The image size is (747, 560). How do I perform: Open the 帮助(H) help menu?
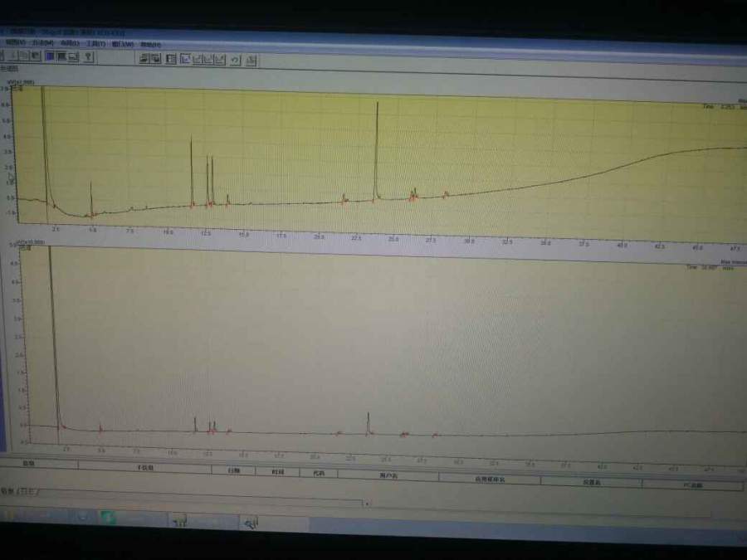coord(150,44)
